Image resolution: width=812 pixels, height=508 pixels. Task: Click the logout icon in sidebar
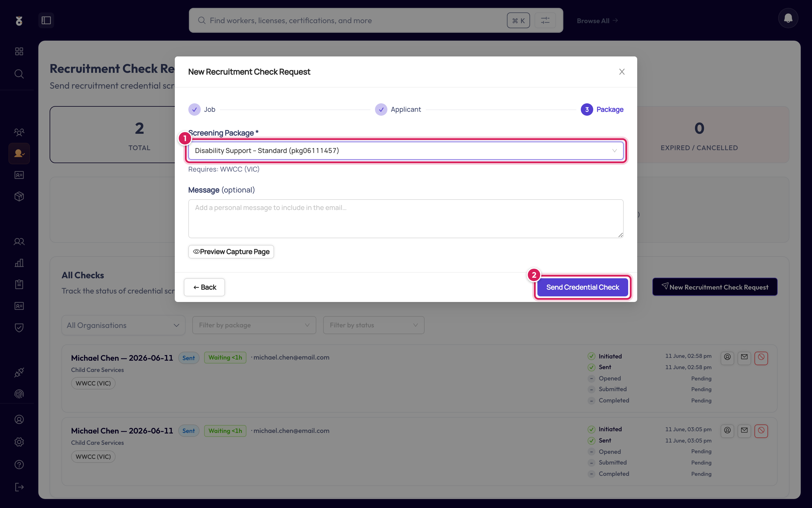[x=19, y=487]
